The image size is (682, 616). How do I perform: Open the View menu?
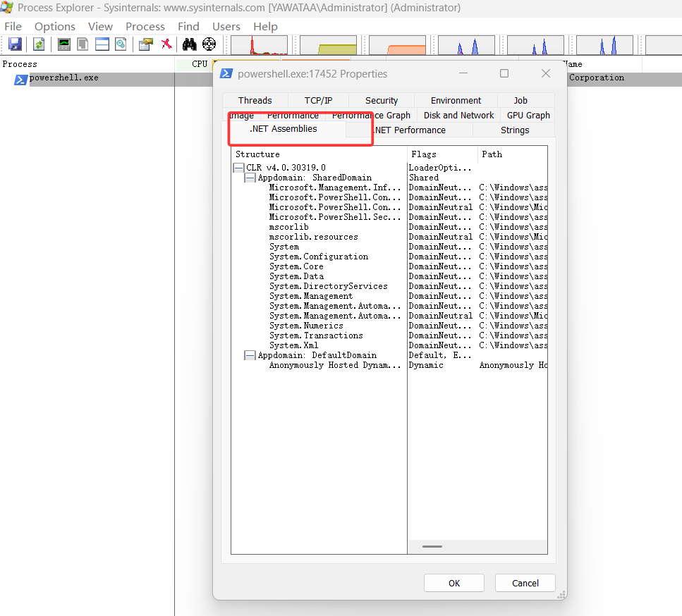[100, 27]
